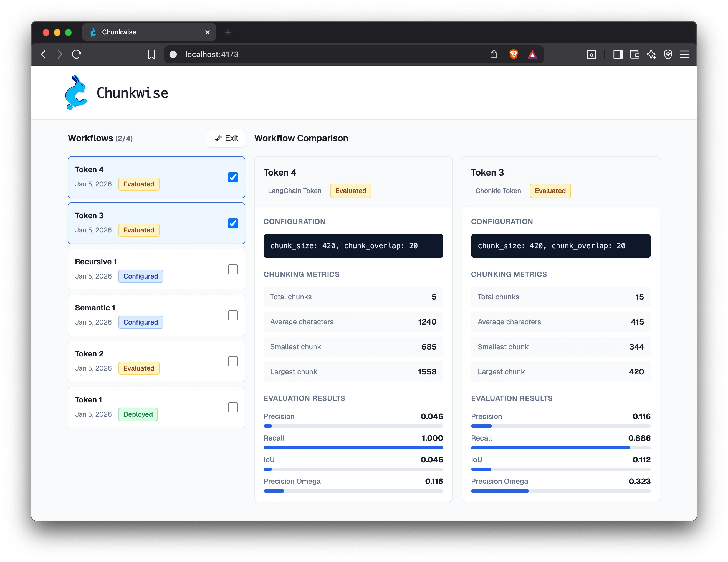Open Brave Rewards triangle icon

(533, 54)
